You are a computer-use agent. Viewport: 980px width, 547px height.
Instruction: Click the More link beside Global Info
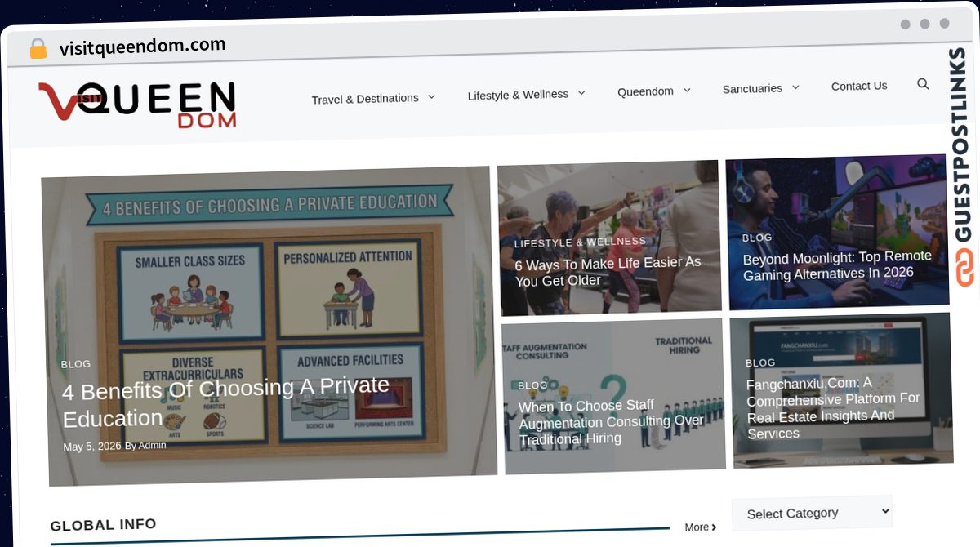(x=701, y=527)
